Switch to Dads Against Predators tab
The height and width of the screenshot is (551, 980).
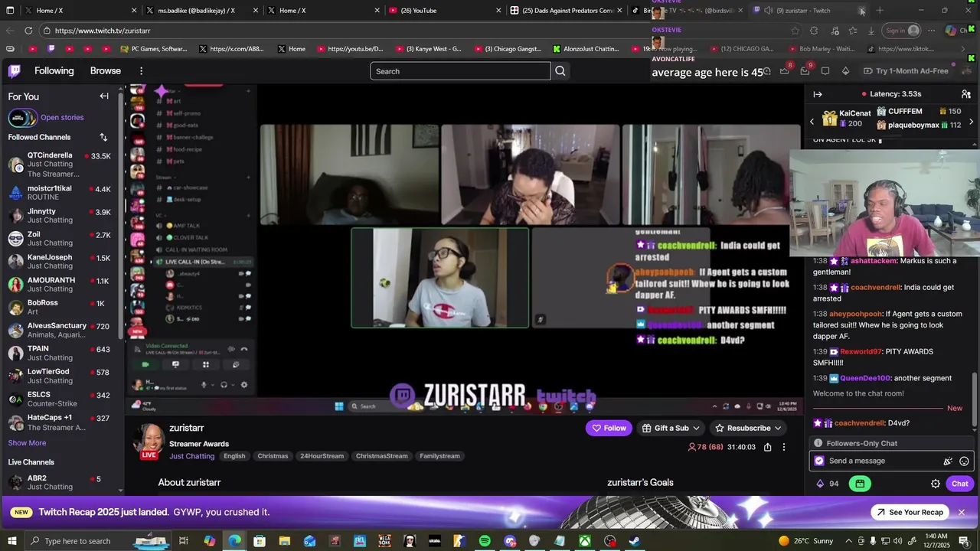click(x=566, y=11)
